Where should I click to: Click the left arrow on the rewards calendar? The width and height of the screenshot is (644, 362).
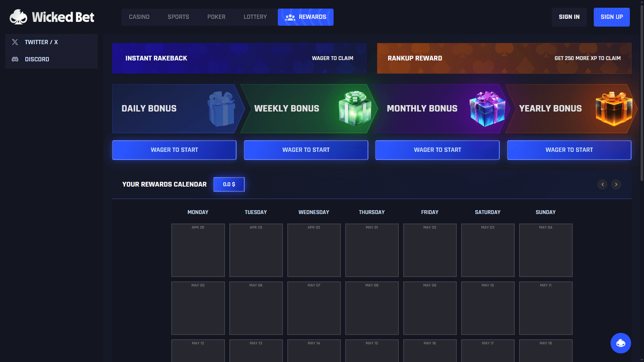602,184
